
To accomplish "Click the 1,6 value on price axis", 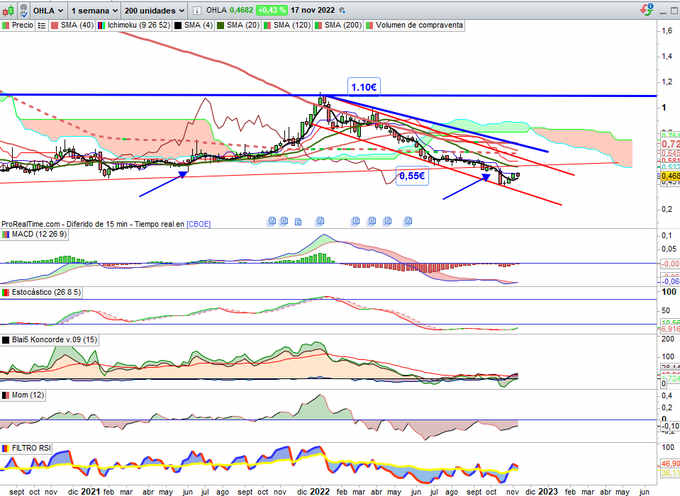I will [667, 30].
